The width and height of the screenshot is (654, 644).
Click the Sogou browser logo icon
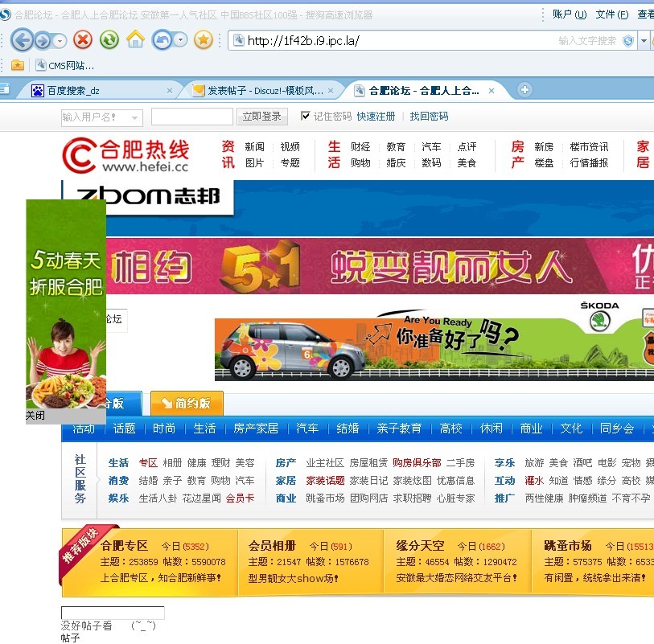click(5, 15)
